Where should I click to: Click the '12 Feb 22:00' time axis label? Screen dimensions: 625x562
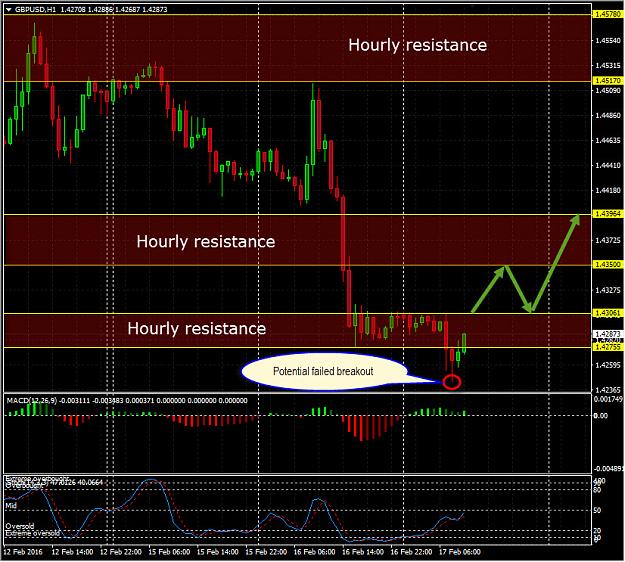[x=120, y=552]
